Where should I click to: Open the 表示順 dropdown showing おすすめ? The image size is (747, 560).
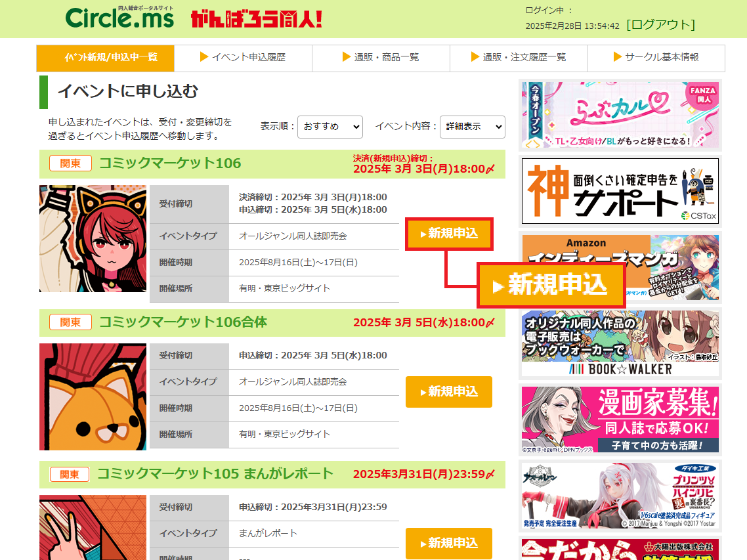click(330, 127)
